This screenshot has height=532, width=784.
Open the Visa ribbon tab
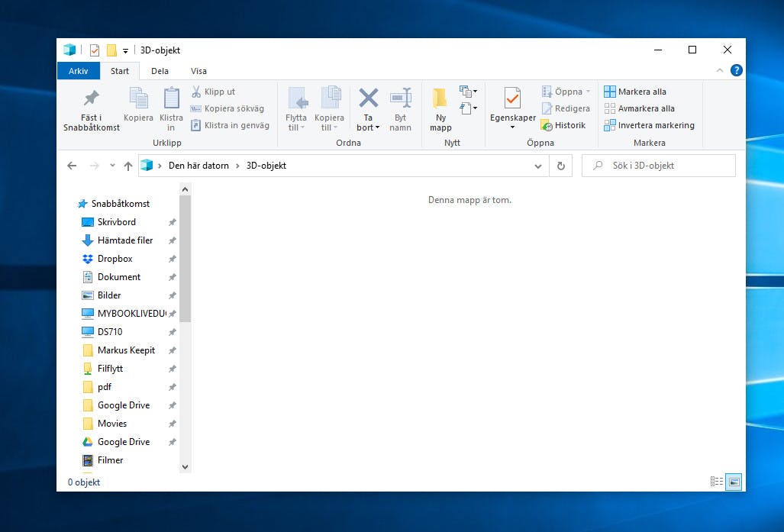(x=198, y=71)
